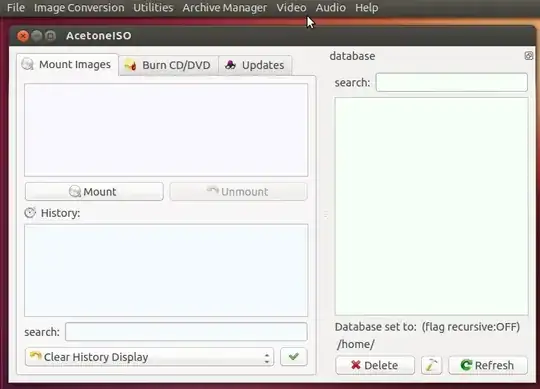Screen dimensions: 540x389
Task: Open the Utilities menu
Action: 153,8
